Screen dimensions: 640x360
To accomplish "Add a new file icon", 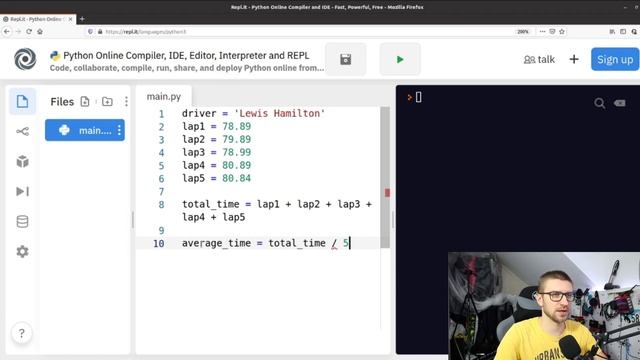I will pyautogui.click(x=85, y=102).
